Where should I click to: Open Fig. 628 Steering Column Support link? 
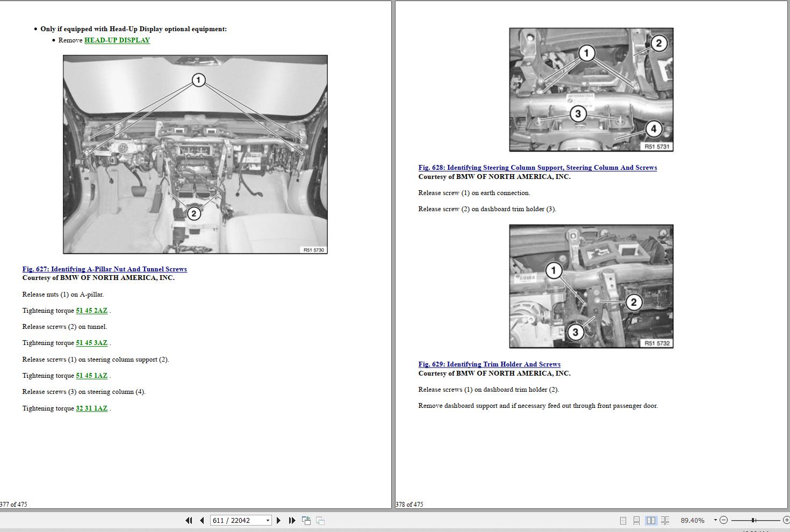pos(537,168)
